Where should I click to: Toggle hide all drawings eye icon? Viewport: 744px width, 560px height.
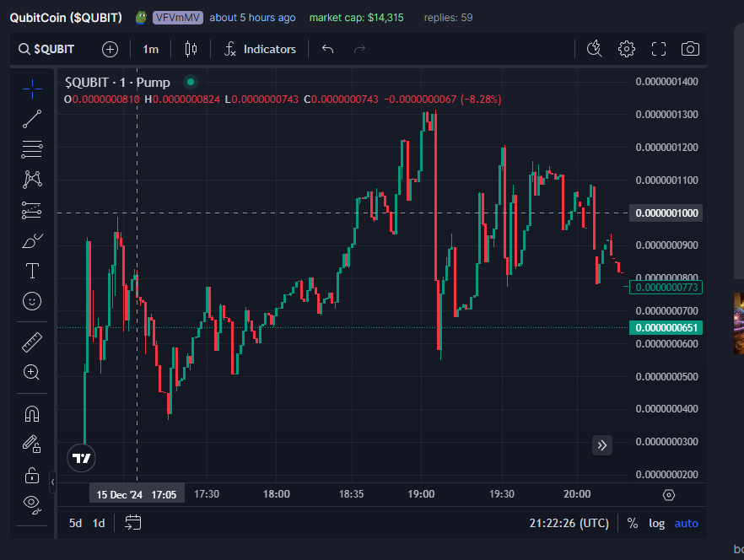(x=32, y=505)
